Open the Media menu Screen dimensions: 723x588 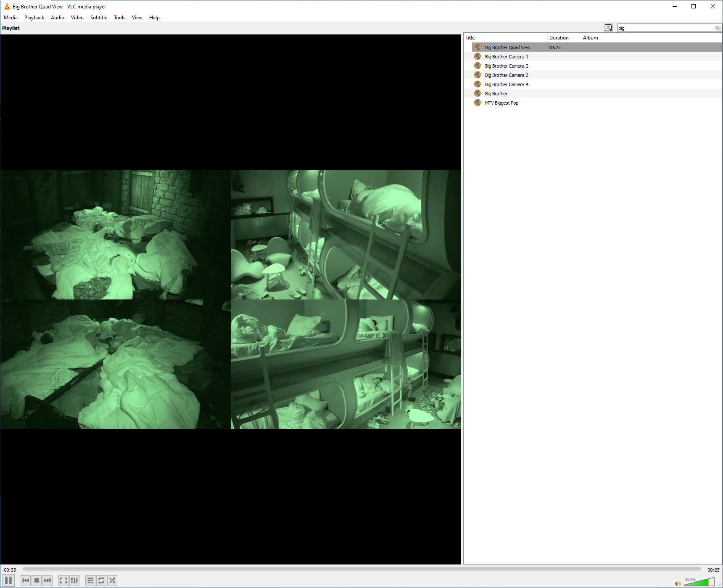(11, 18)
